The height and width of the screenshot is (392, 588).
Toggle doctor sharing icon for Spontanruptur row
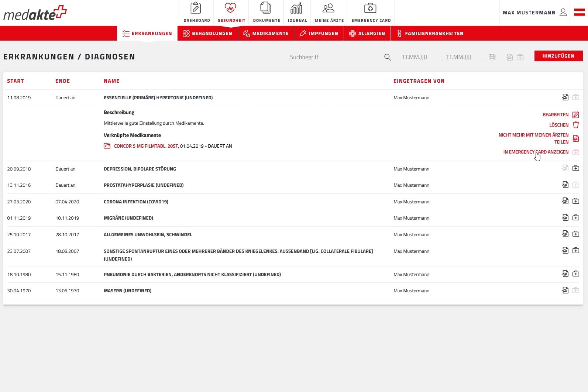click(x=565, y=251)
